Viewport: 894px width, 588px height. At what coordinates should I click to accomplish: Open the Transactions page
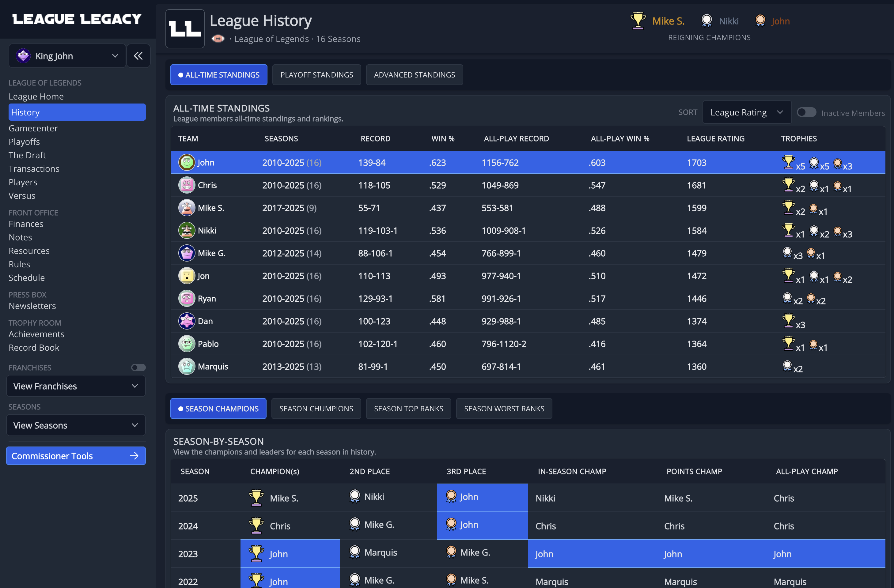(34, 169)
